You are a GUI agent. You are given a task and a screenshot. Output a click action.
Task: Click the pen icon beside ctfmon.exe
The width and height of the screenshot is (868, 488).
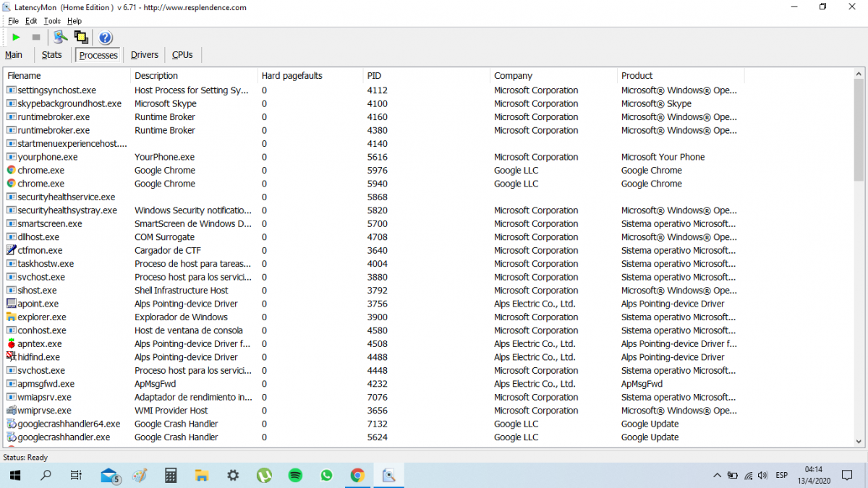[12, 250]
